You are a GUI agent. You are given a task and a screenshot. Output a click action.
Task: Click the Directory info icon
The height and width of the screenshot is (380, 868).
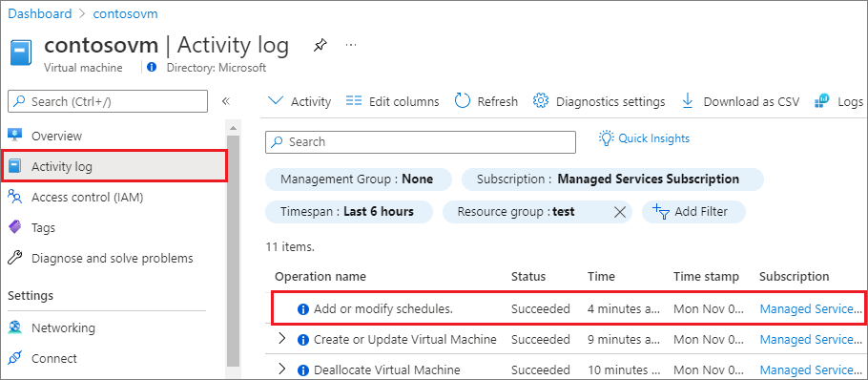pos(152,68)
